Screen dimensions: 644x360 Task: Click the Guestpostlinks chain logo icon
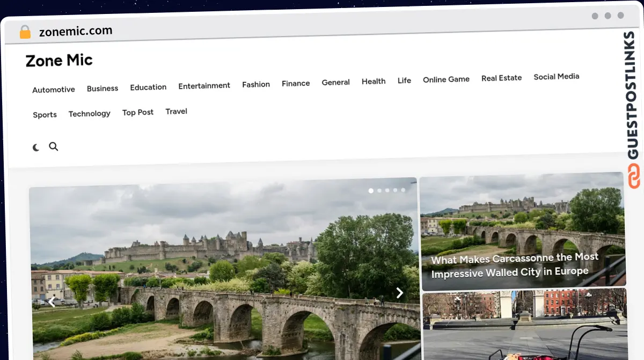click(x=634, y=176)
